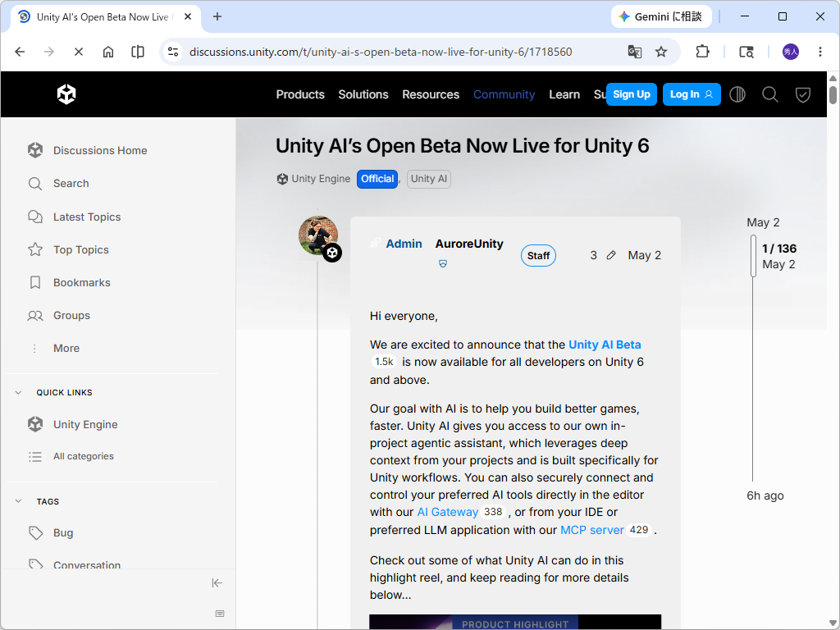Open AuroreUnity username link
The width and height of the screenshot is (840, 630).
pyautogui.click(x=469, y=244)
